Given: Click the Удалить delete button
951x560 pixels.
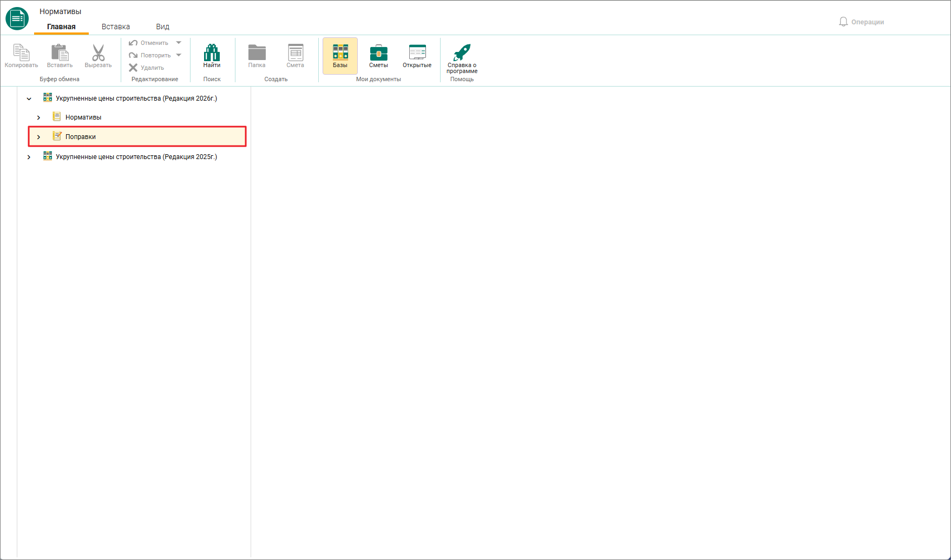Looking at the screenshot, I should point(147,68).
